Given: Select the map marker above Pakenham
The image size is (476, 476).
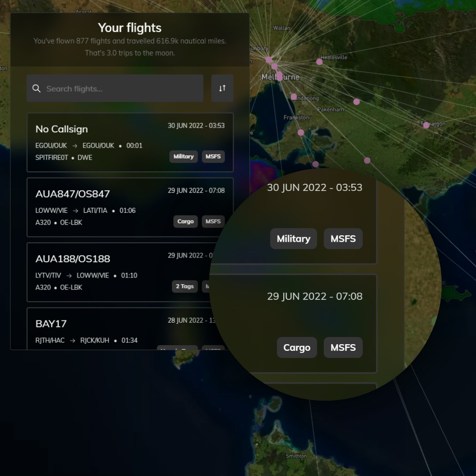Looking at the screenshot, I should tap(357, 102).
